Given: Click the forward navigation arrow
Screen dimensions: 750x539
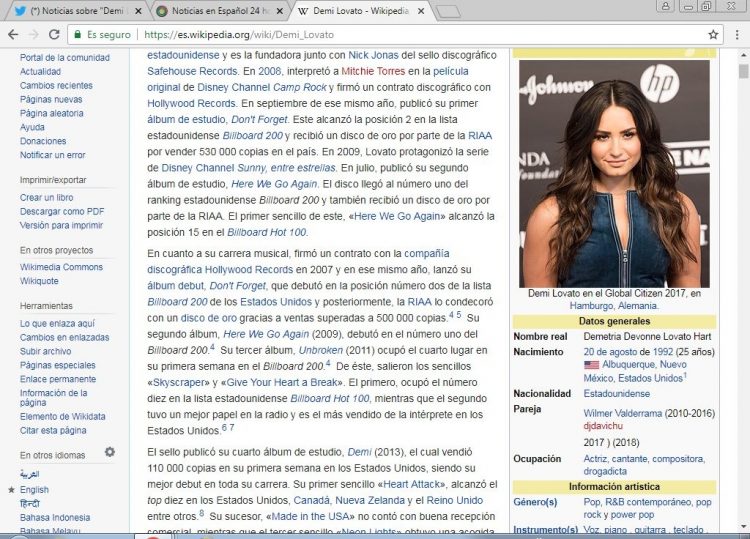Looking at the screenshot, I should click(33, 34).
